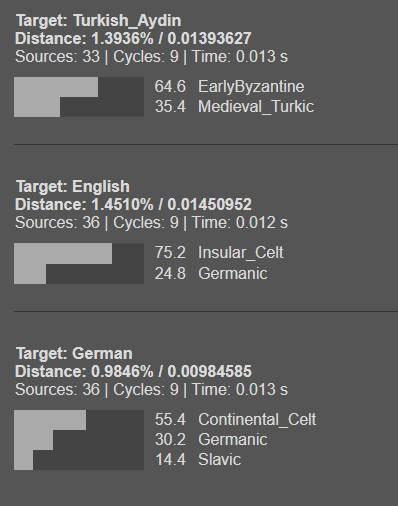Click the Turkish_Aydin distance 1.3936% line

[x=133, y=38]
